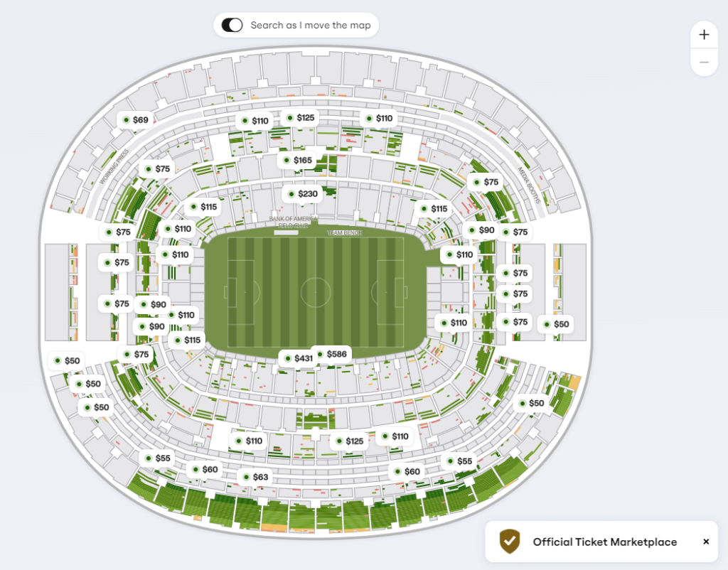The width and height of the screenshot is (728, 570).
Task: Select the $69 price marker
Action: 134,120
